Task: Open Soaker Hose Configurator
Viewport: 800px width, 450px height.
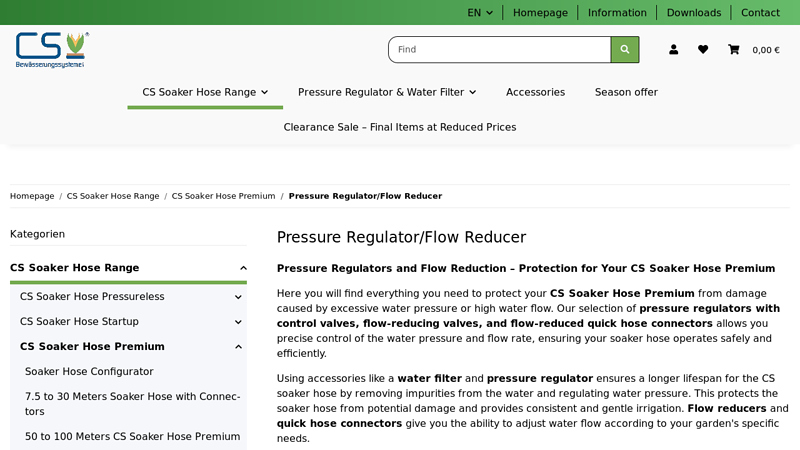Action: (x=89, y=371)
